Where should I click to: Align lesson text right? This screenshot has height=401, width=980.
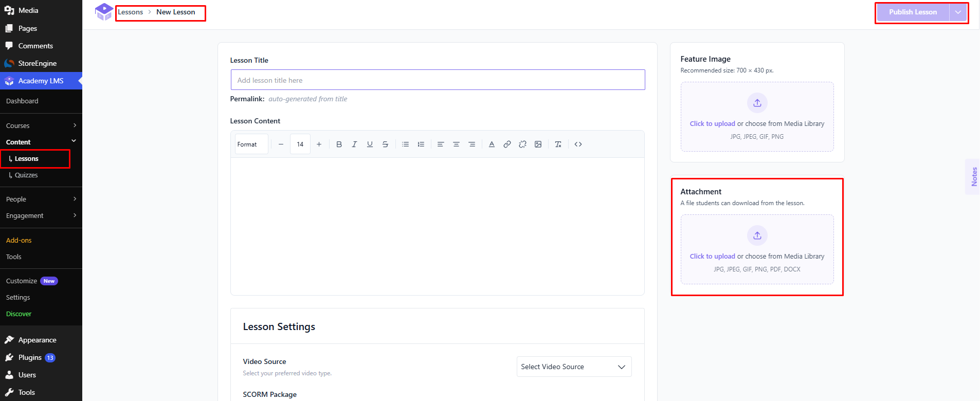[471, 144]
